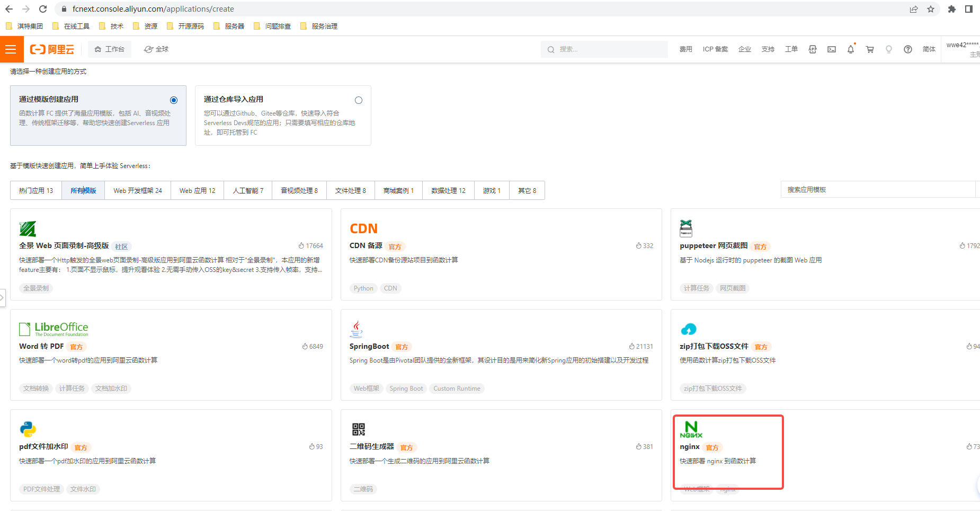Click the puppeteer 网页截图 template icon
Screen dimensions: 980x511
point(686,228)
